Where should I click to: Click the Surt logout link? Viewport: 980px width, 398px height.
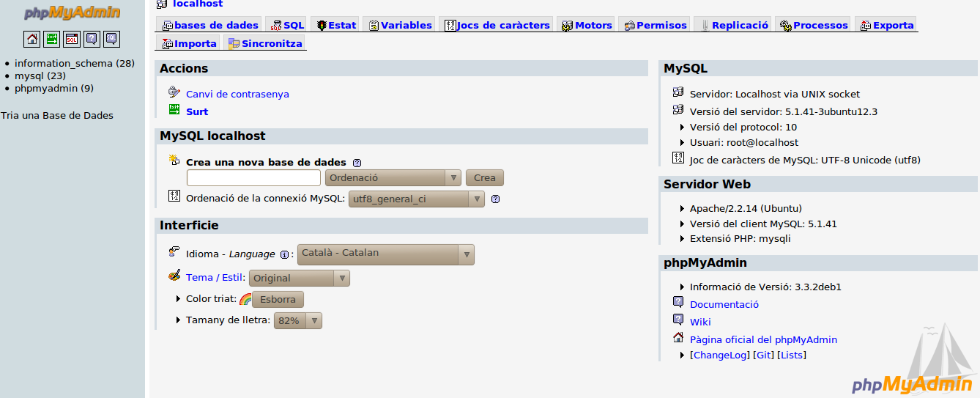(197, 112)
